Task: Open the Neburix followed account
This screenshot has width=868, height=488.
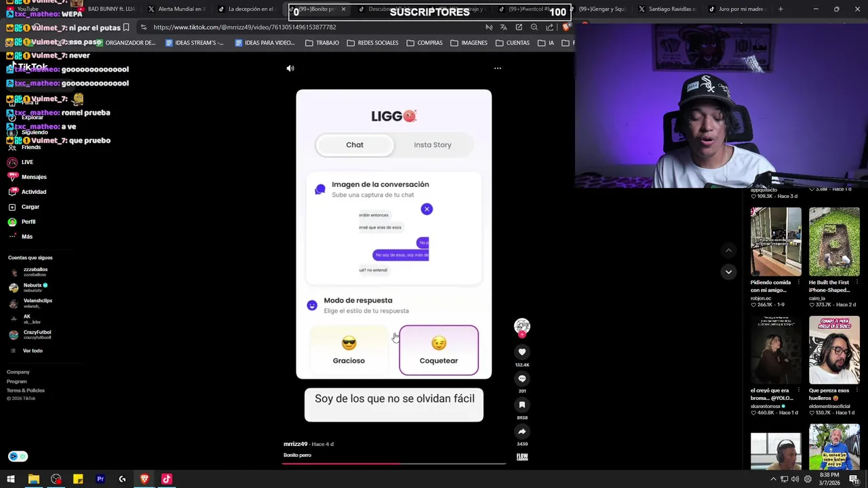Action: (x=28, y=287)
